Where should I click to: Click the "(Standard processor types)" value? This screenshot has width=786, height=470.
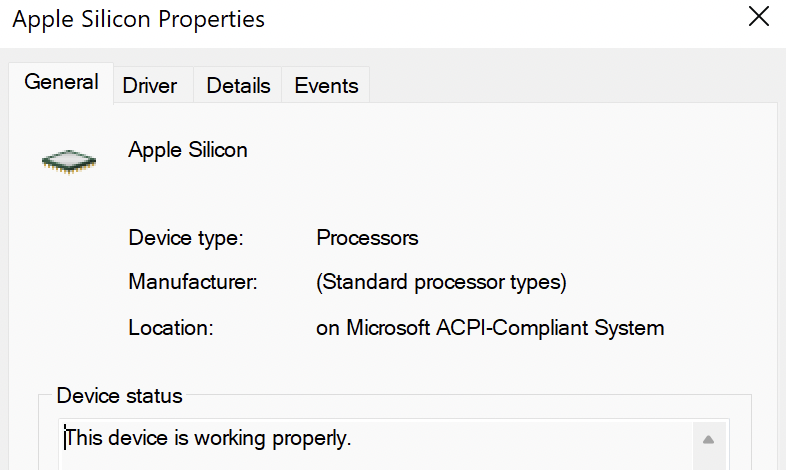tap(441, 283)
